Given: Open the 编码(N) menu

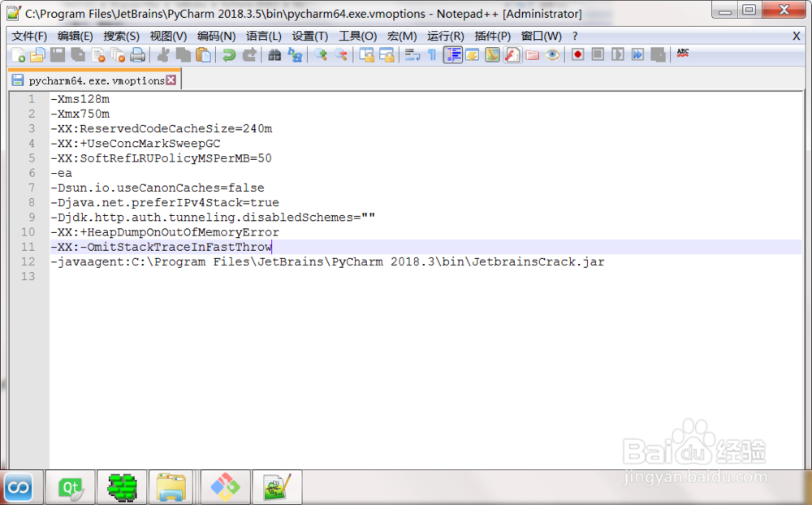Looking at the screenshot, I should click(217, 36).
